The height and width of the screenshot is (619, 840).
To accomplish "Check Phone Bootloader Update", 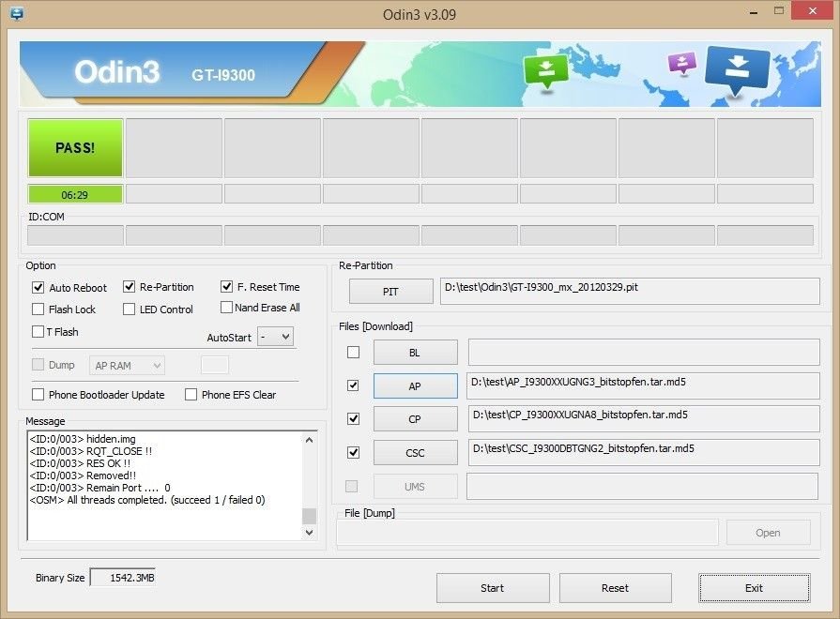I will coord(38,395).
